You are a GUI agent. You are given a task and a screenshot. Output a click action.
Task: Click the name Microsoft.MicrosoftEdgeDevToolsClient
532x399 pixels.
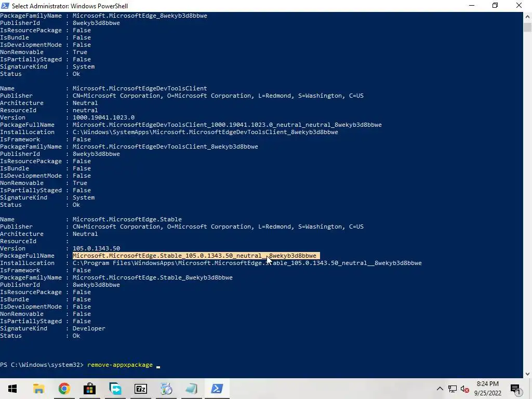click(140, 88)
